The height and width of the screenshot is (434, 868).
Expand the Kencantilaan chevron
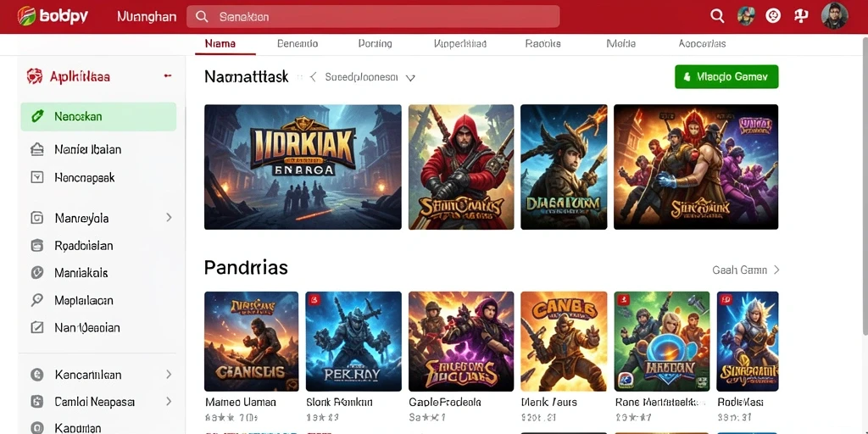(x=169, y=375)
